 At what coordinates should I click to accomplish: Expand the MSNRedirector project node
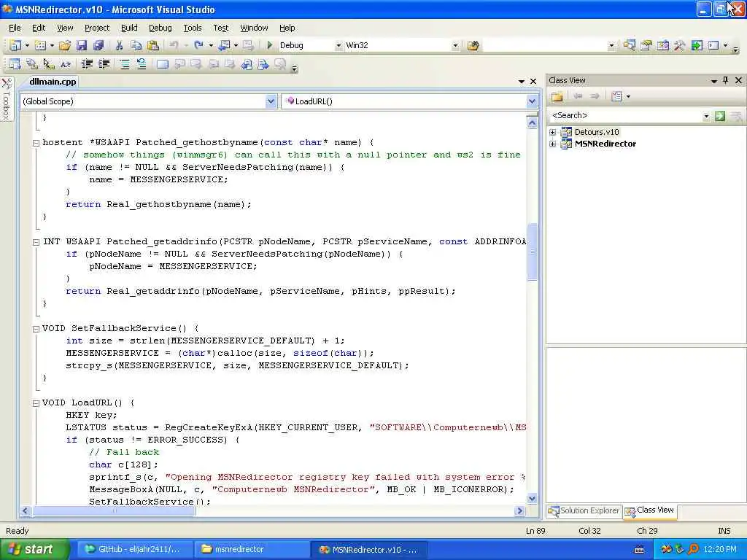tap(553, 144)
